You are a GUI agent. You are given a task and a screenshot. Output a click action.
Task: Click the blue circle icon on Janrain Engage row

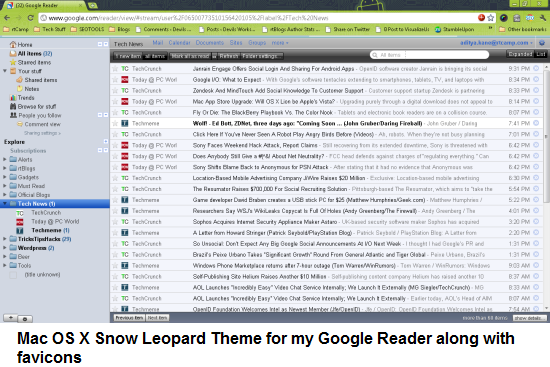tap(536, 68)
